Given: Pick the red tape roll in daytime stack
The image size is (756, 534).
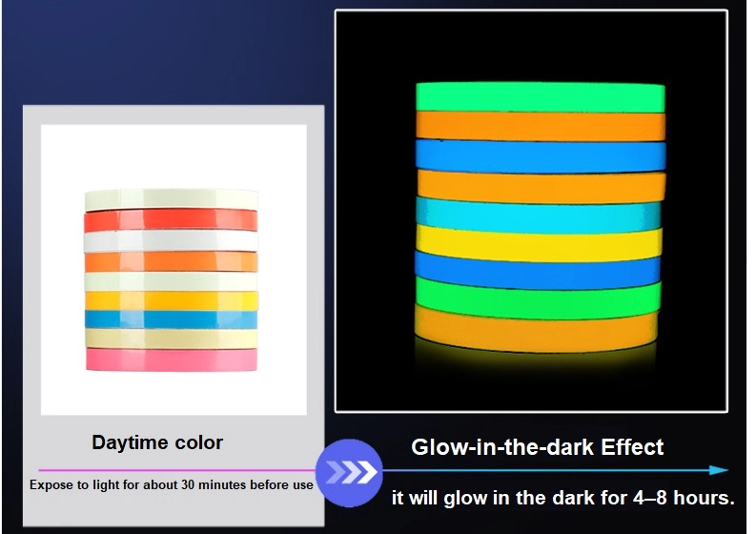Looking at the screenshot, I should click(172, 220).
